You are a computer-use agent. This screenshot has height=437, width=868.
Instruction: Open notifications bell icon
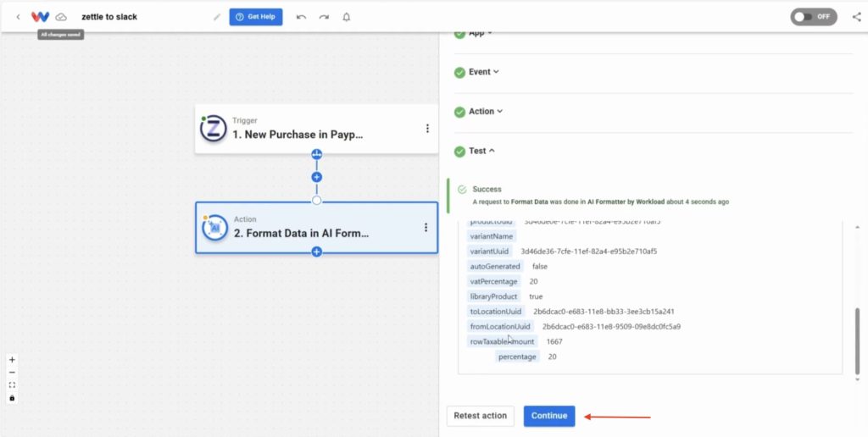tap(347, 17)
